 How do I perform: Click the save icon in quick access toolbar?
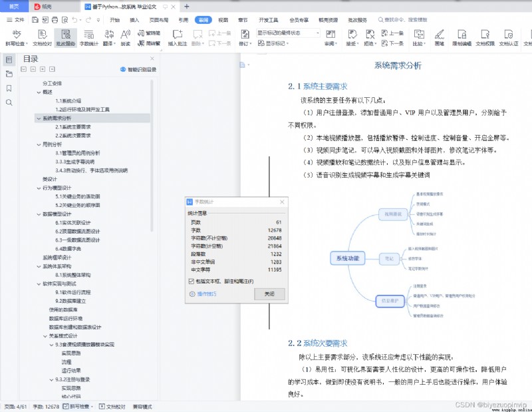tap(35, 20)
